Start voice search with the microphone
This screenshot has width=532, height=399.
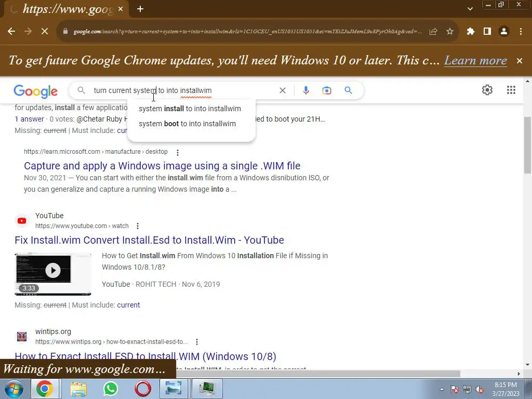coord(305,90)
